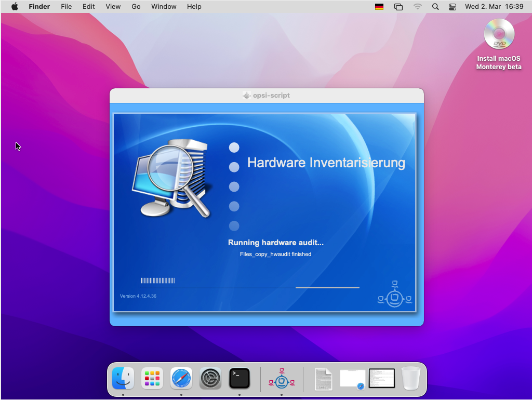Screen dimensions: 532x400
Task: Open the Help menu
Action: click(194, 6)
